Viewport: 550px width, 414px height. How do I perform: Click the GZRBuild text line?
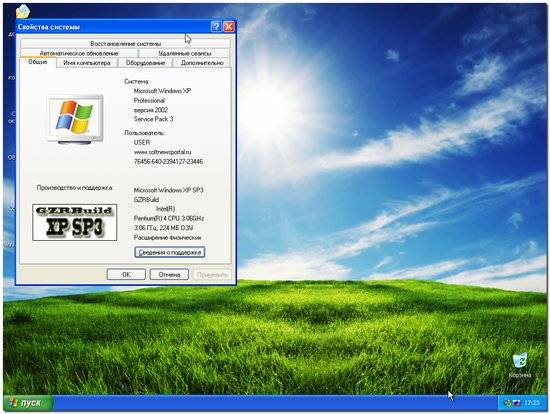tap(146, 199)
